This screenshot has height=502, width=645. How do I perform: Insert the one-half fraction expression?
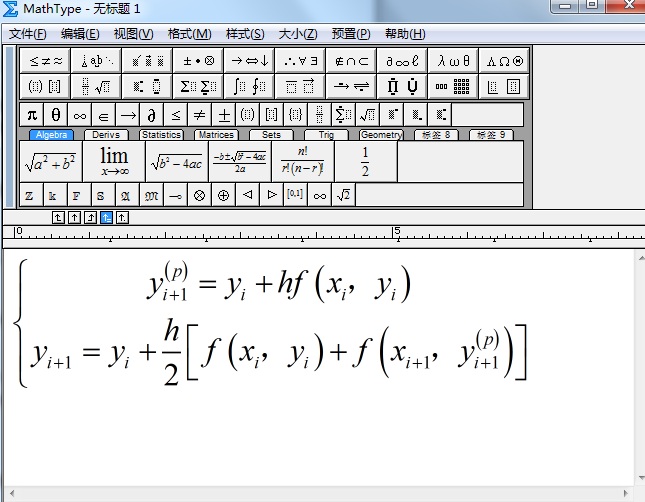pos(365,161)
